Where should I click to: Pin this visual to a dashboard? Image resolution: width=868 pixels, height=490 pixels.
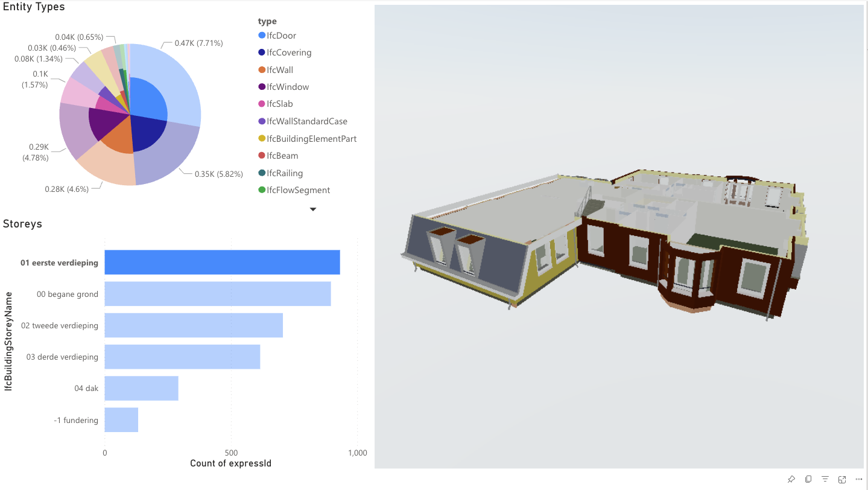pos(791,479)
